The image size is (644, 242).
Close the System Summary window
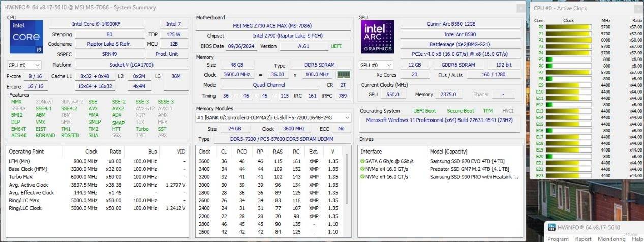click(520, 8)
